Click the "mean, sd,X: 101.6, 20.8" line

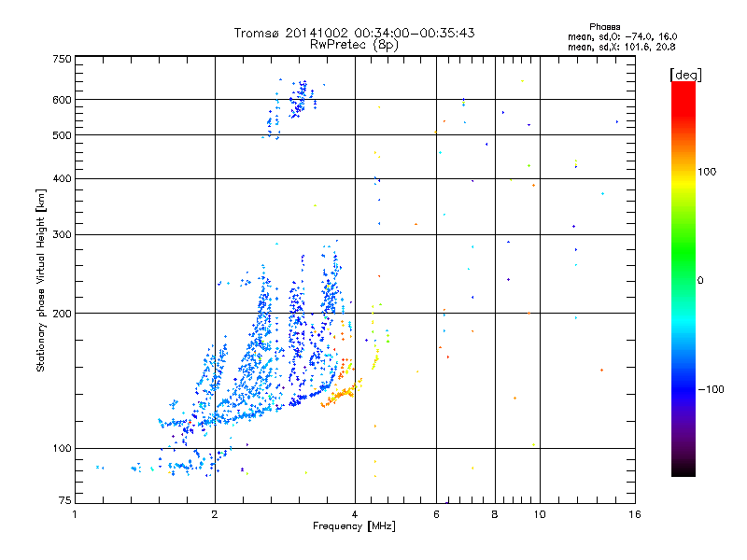coord(621,47)
